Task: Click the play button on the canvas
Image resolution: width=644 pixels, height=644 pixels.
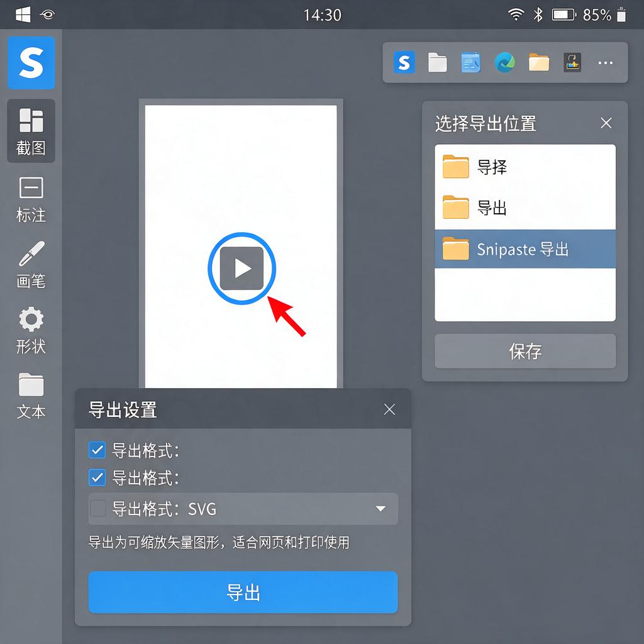Action: (x=241, y=268)
